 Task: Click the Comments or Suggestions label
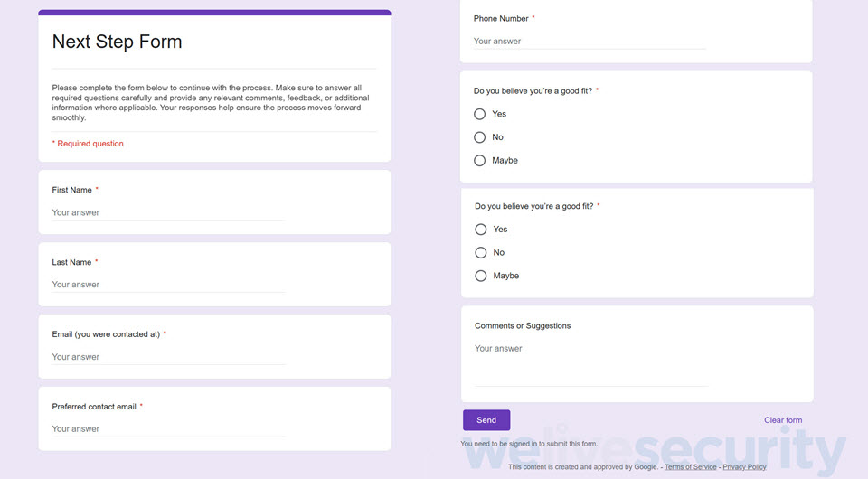click(x=523, y=325)
